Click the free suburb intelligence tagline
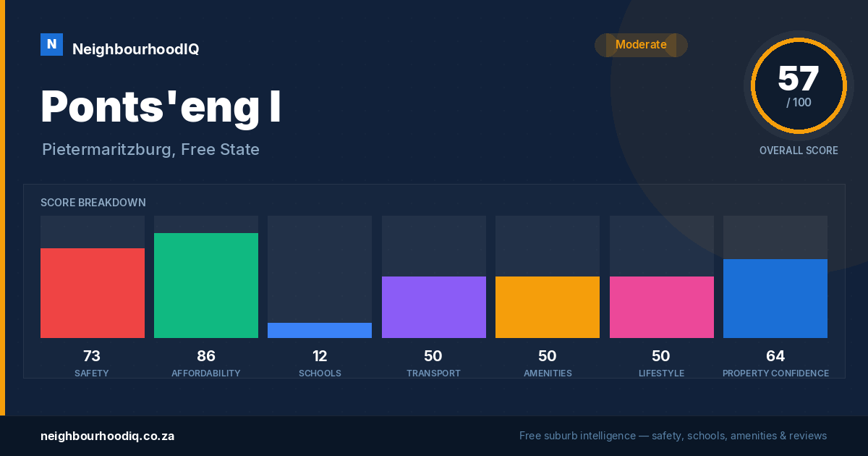 pyautogui.click(x=673, y=436)
